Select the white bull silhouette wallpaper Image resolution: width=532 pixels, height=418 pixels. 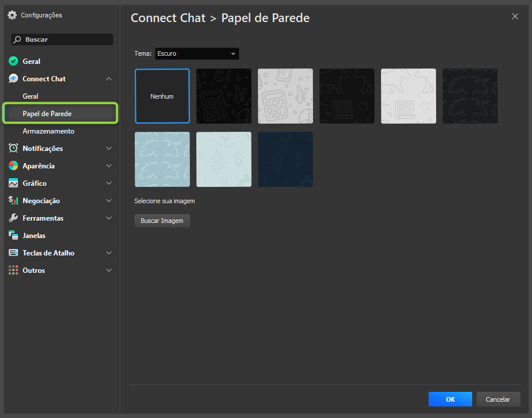pos(408,96)
